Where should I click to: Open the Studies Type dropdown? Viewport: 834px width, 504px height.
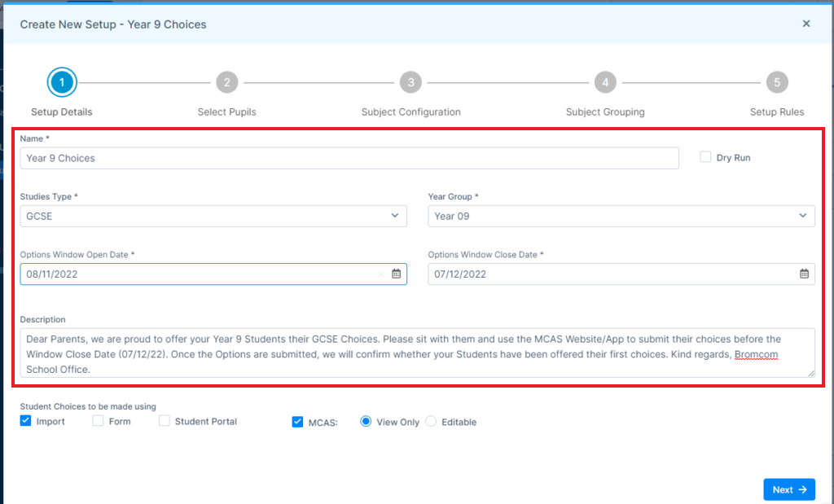tap(213, 216)
